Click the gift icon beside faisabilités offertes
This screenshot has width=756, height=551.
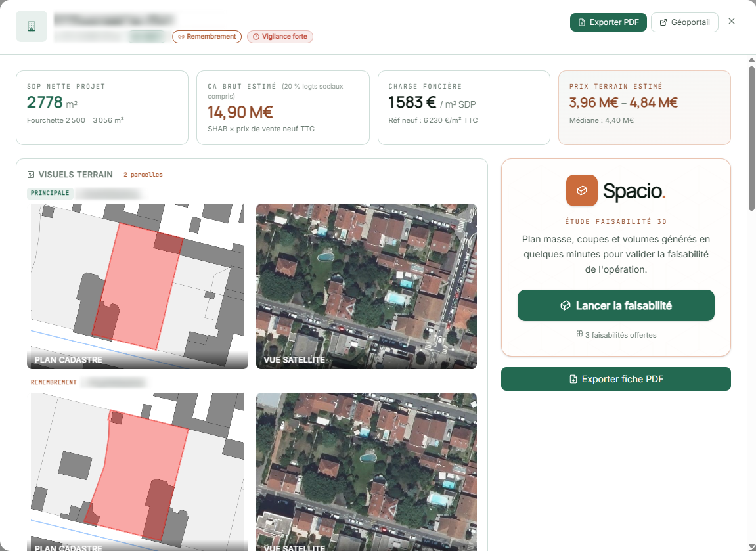(x=579, y=334)
